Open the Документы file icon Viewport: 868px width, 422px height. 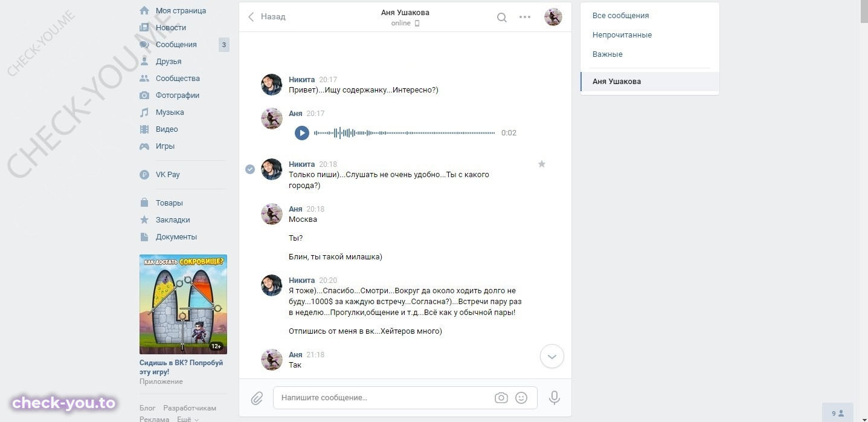click(144, 236)
